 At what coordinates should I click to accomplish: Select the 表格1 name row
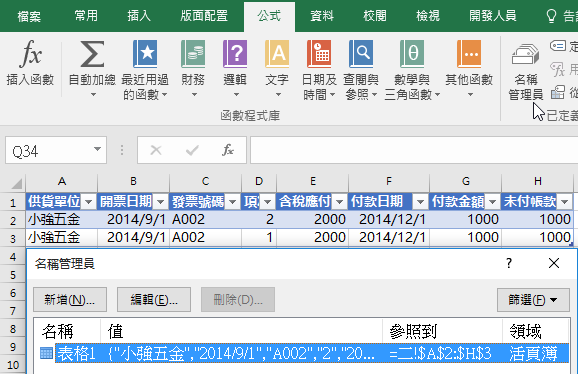tap(304, 353)
